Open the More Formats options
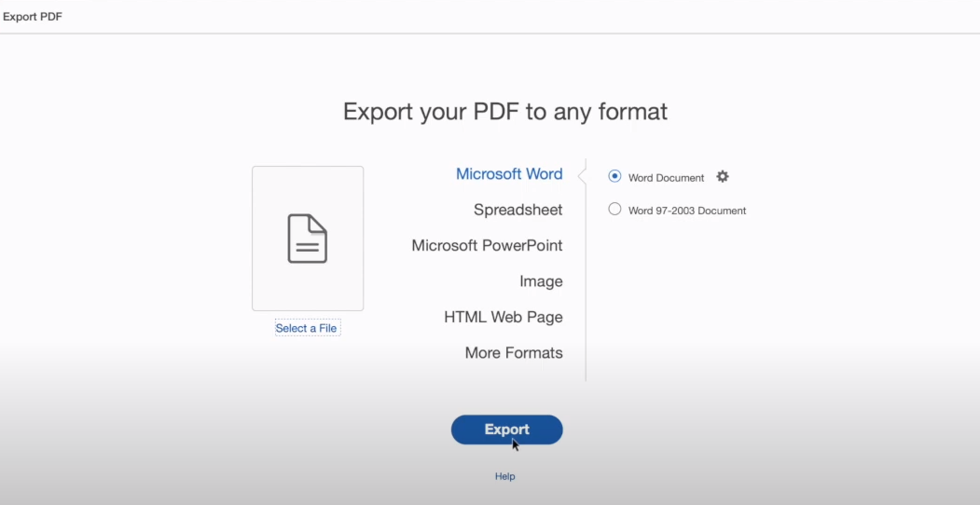 click(x=514, y=353)
